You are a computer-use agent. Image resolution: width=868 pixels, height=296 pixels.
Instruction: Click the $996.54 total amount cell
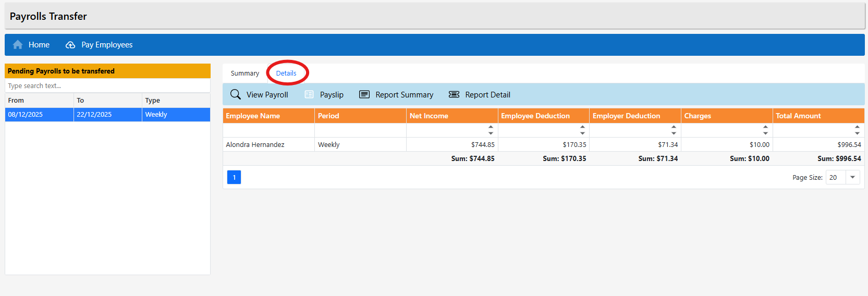coord(818,144)
